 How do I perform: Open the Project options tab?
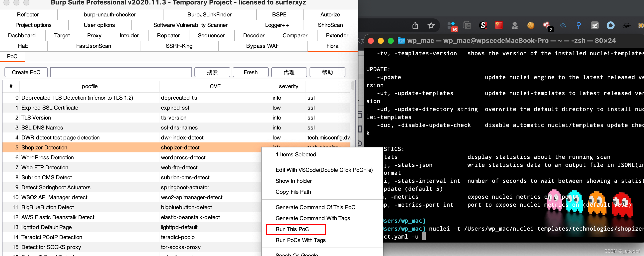[33, 25]
